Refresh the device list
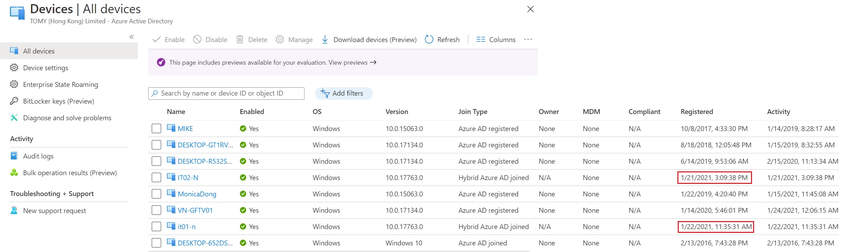Image resolution: width=868 pixels, height=252 pixels. 442,40
